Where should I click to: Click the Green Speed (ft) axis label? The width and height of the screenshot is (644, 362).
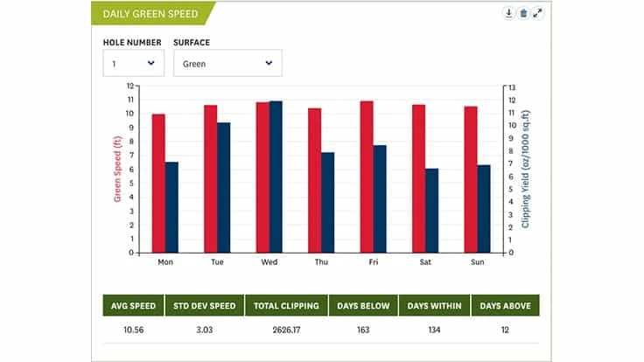click(x=116, y=169)
